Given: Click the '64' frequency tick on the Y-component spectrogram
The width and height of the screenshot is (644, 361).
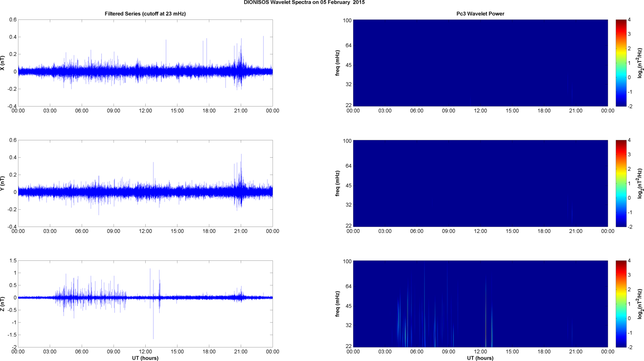Looking at the screenshot, I should 349,166.
